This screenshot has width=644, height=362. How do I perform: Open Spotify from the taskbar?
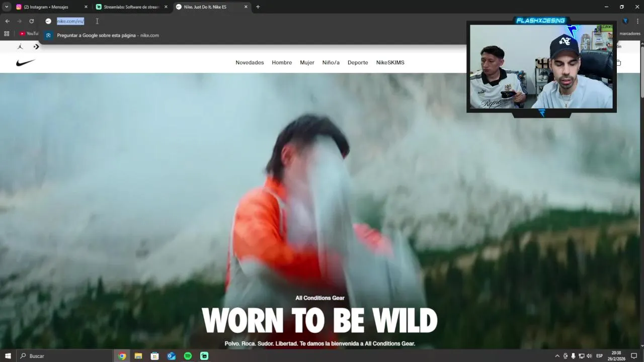(188, 356)
